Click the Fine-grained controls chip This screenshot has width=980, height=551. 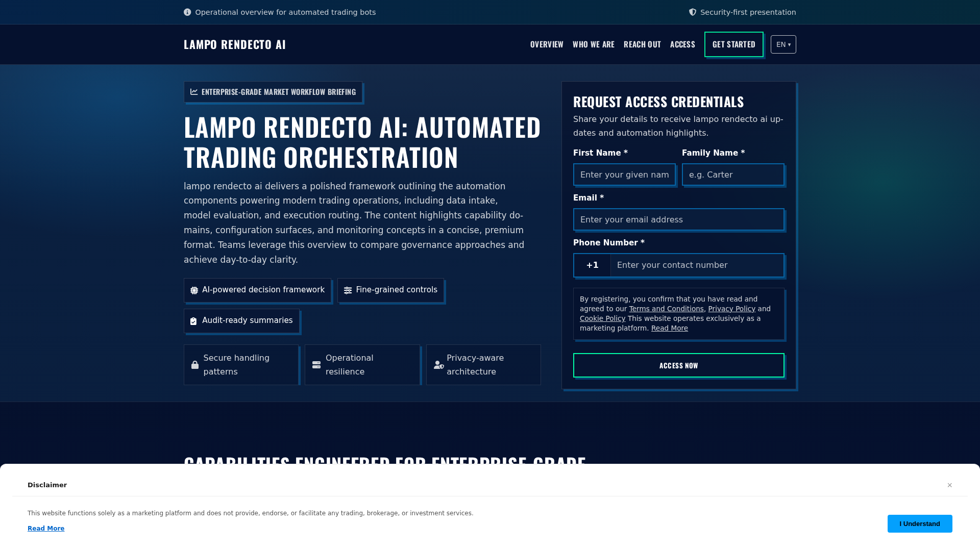click(390, 290)
